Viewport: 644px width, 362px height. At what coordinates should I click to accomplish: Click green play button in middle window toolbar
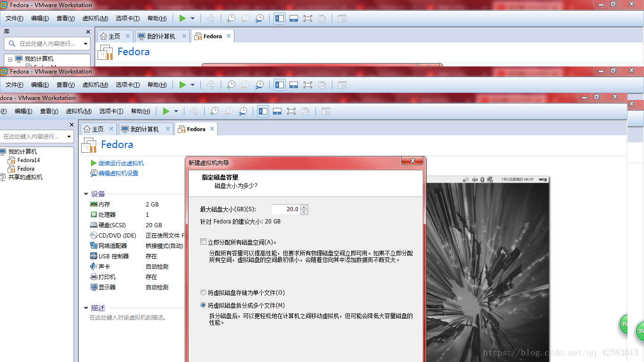(182, 85)
